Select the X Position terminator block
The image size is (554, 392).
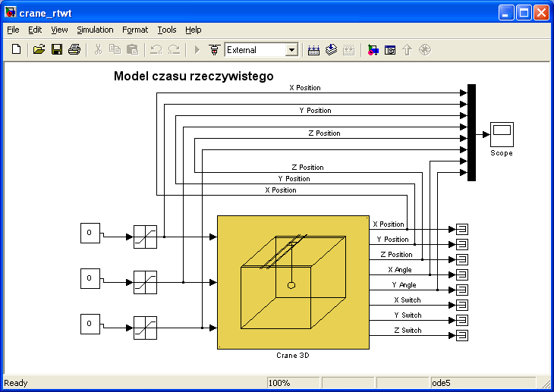pyautogui.click(x=462, y=229)
